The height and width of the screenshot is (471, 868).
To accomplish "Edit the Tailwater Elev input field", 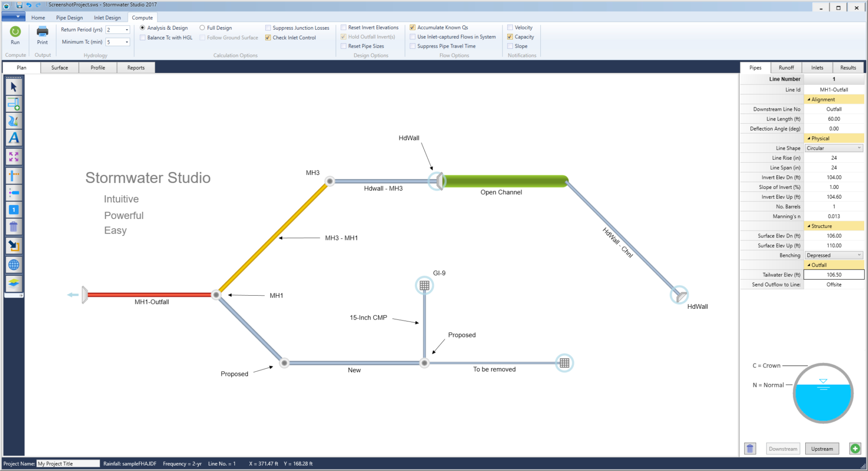I will tap(833, 274).
